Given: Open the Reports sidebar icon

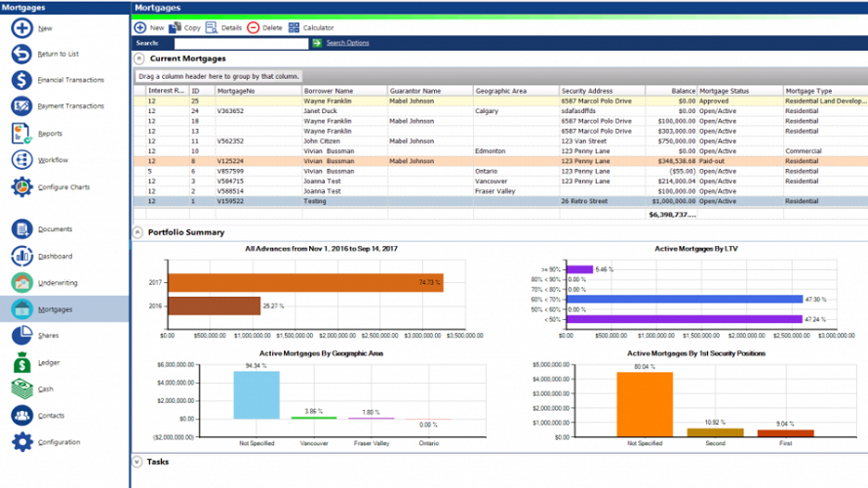Looking at the screenshot, I should 22,134.
